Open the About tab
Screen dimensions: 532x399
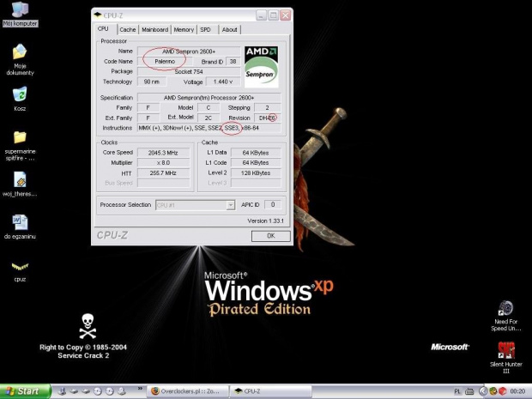230,29
